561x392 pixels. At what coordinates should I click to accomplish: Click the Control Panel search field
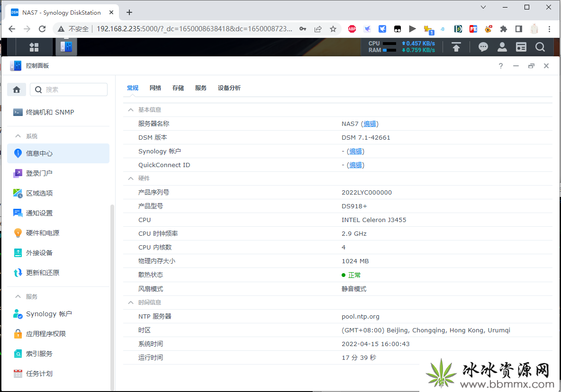point(69,89)
